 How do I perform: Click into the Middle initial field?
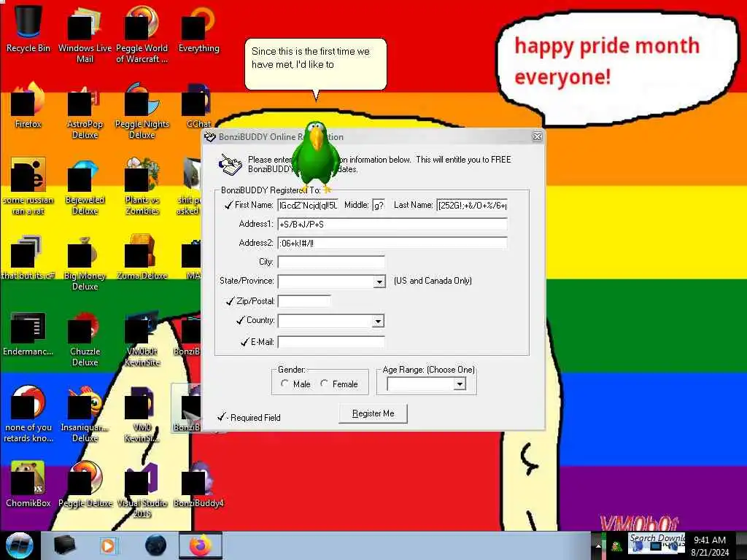[379, 205]
